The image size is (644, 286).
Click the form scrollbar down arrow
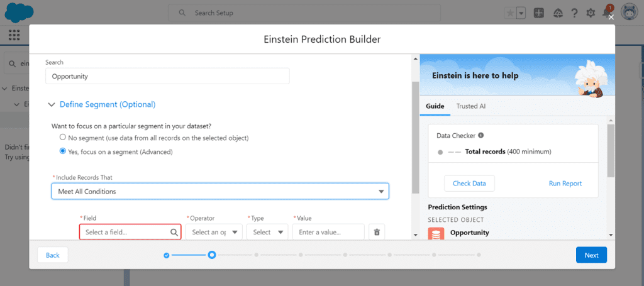point(415,235)
